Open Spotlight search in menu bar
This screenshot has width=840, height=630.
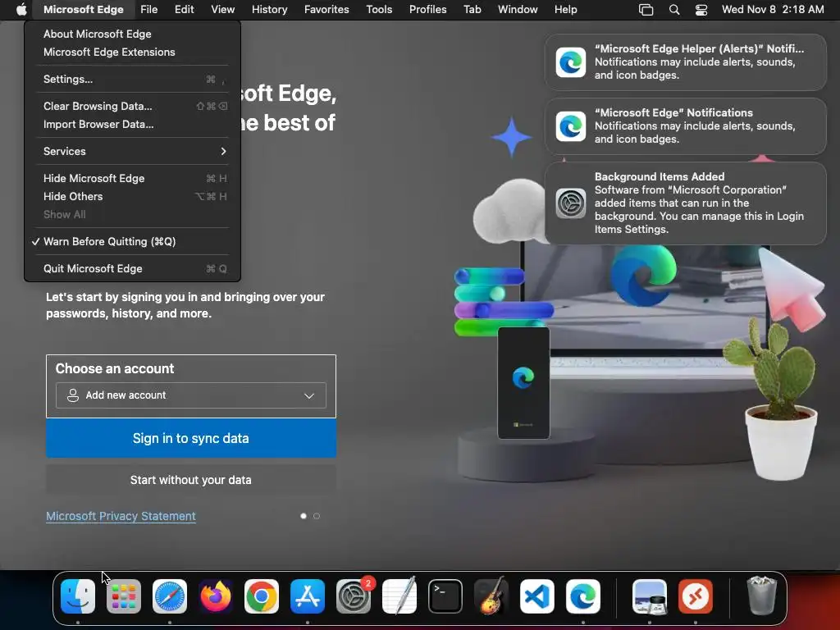[x=674, y=10]
